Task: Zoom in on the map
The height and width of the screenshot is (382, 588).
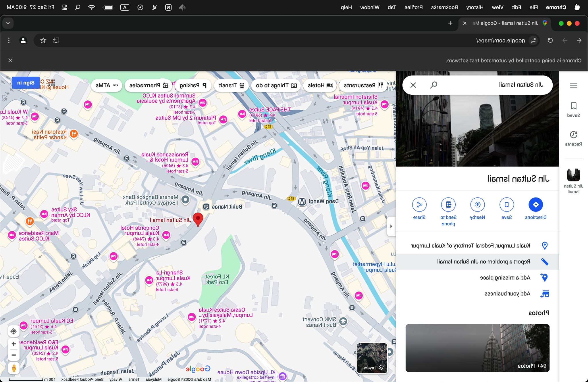Action: [x=14, y=344]
